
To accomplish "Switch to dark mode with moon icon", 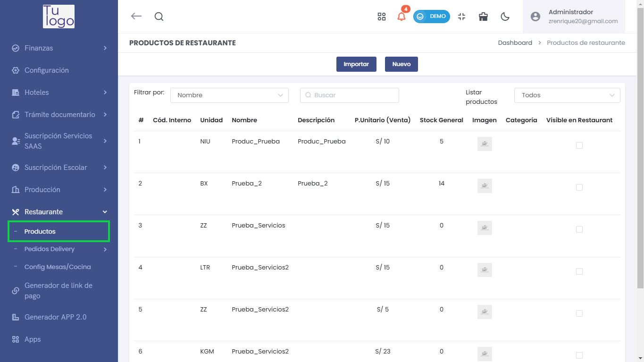I will coord(505,17).
